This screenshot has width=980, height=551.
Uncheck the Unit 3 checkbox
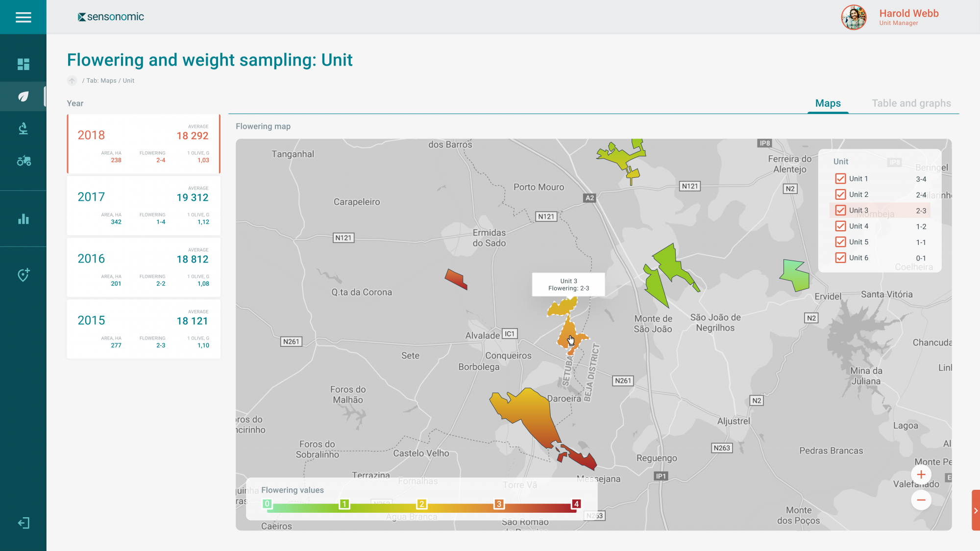(841, 210)
